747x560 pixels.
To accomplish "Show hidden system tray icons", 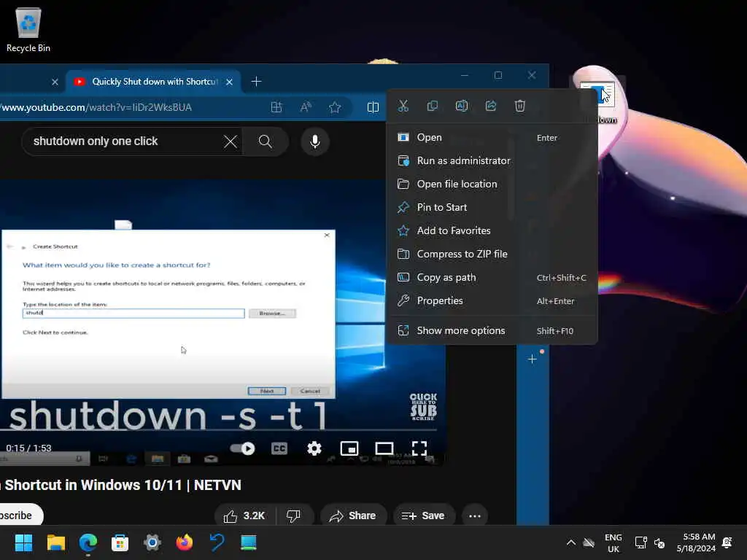I will point(570,542).
